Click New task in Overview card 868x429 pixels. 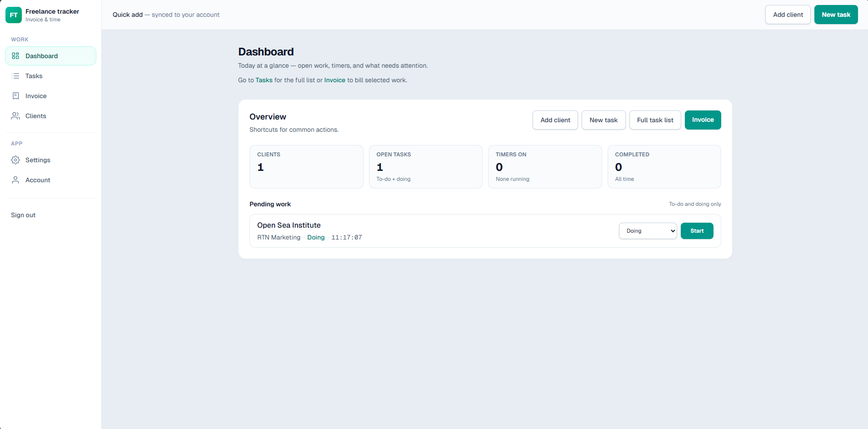[x=603, y=120]
